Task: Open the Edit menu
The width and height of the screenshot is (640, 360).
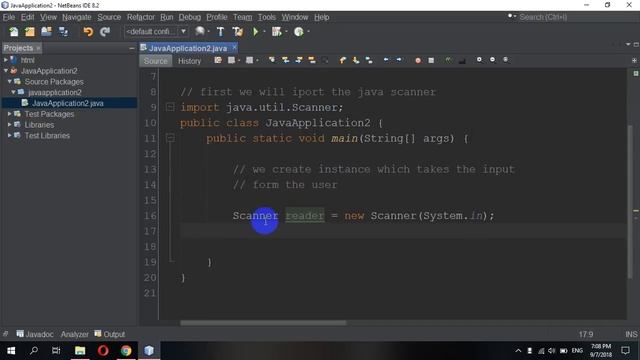Action: point(27,17)
